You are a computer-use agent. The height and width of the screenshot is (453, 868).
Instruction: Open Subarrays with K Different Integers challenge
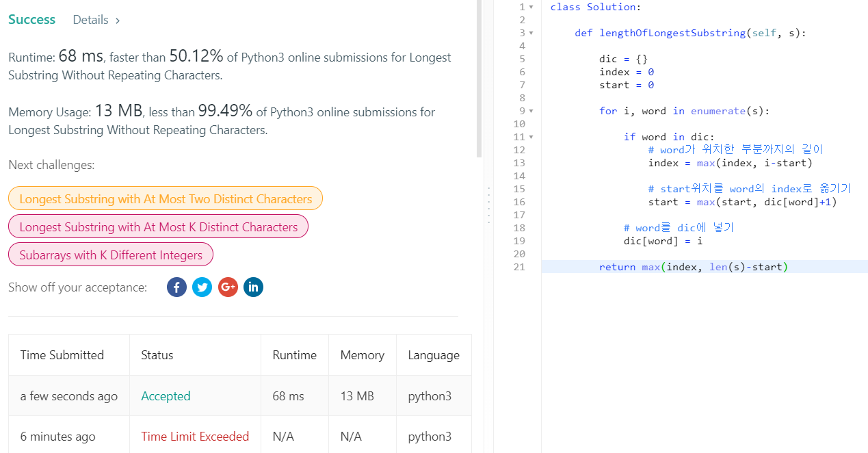tap(111, 255)
